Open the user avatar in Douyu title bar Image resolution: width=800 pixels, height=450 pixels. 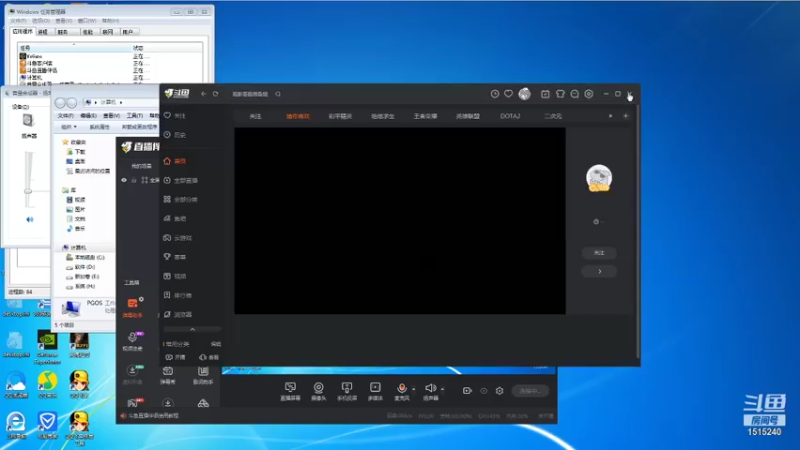(x=524, y=94)
